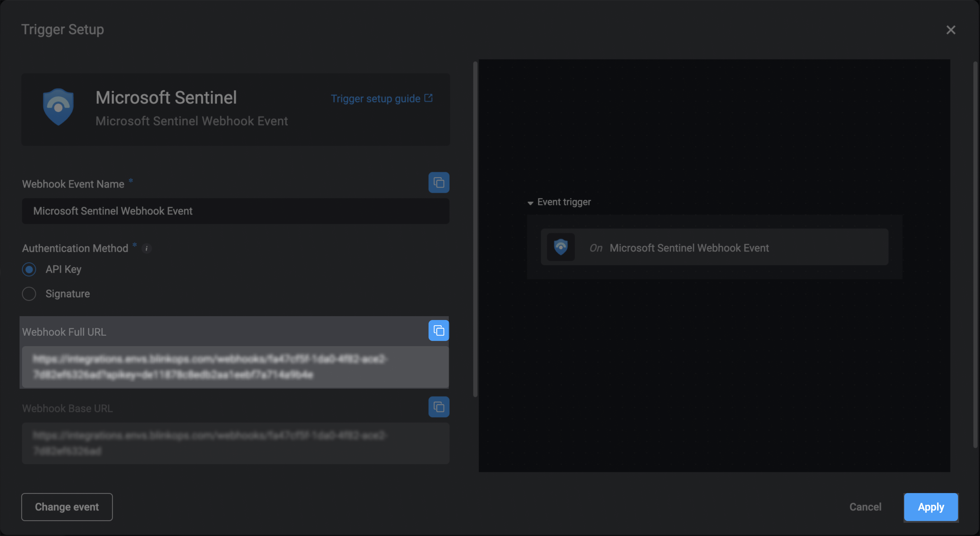The height and width of the screenshot is (536, 980).
Task: Click the Microsoft Sentinel shield logo
Action: pos(58,107)
